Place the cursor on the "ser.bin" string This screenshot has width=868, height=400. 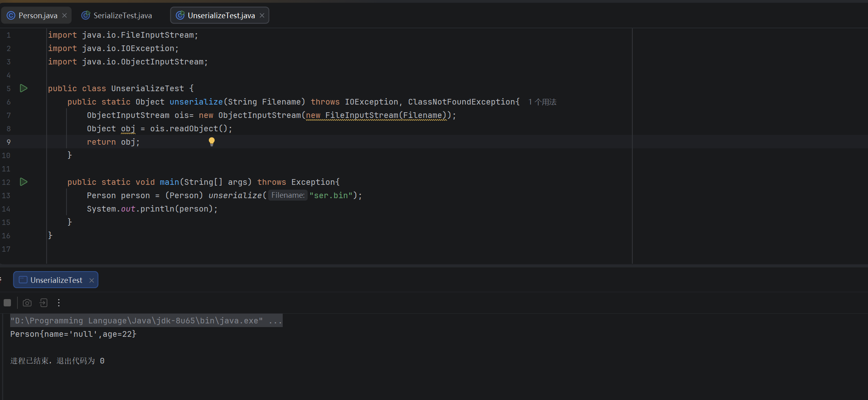pos(331,195)
